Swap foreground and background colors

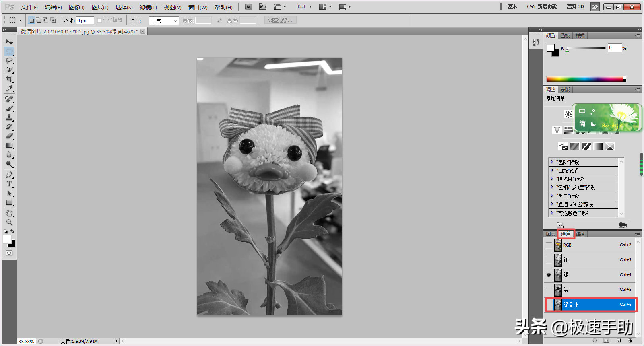point(12,231)
